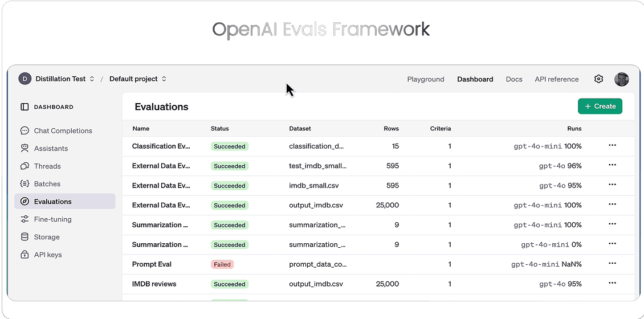Open more options for test_imdb_small row
Viewport: 644px width, 319px height.
(x=612, y=165)
